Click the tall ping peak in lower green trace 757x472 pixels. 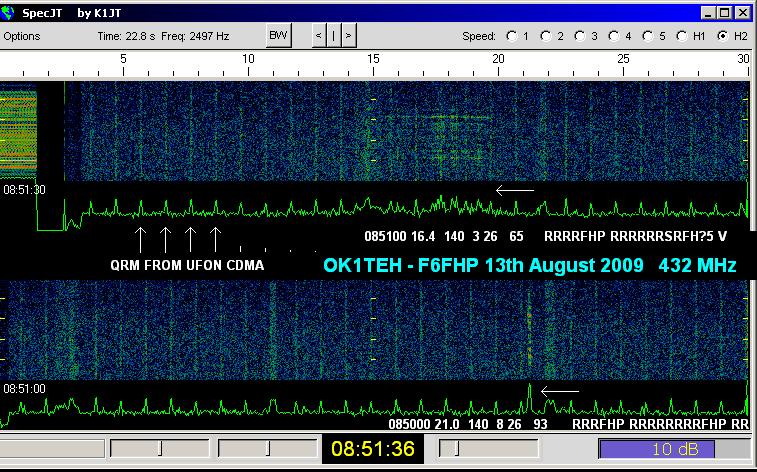(x=530, y=398)
